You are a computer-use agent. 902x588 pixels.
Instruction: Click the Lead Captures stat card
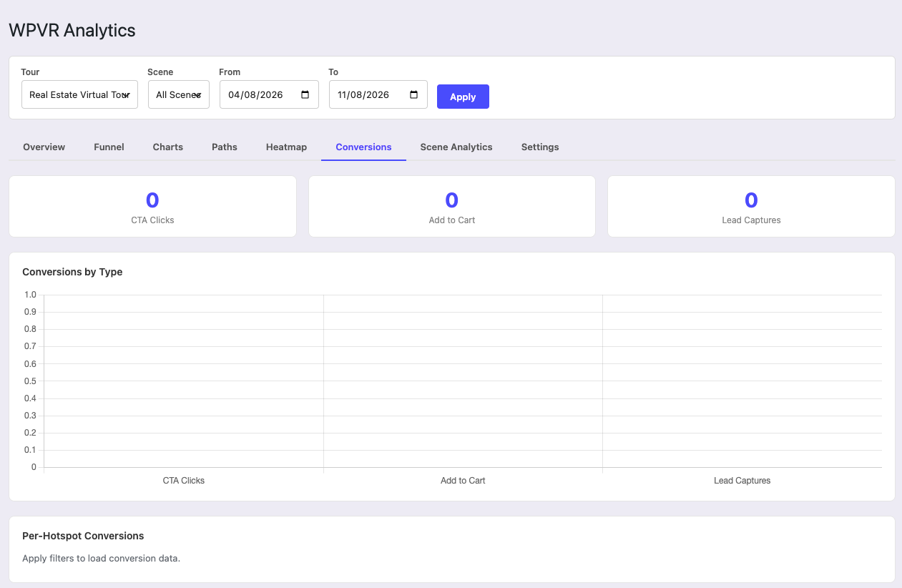[x=751, y=207]
